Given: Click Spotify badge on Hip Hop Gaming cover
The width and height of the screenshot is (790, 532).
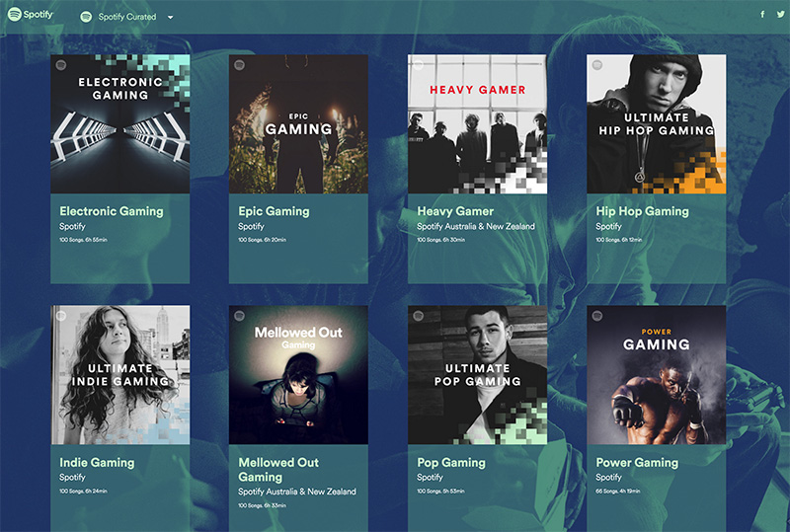Looking at the screenshot, I should [597, 65].
